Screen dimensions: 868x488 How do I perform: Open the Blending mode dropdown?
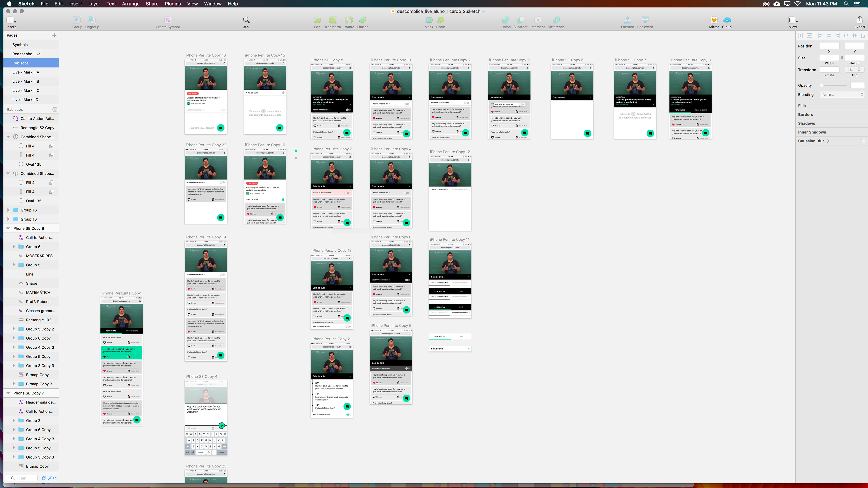[x=842, y=95]
